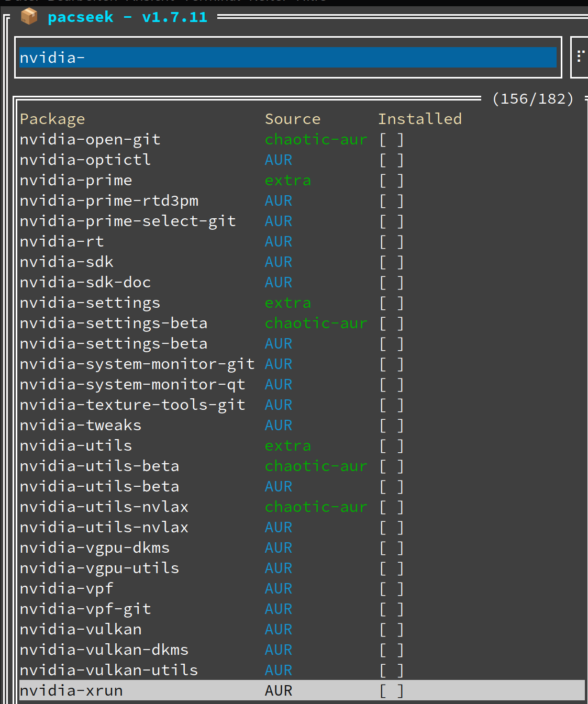The width and height of the screenshot is (588, 704).
Task: Select the nvidia-vulkan-utils package name
Action: [x=109, y=671]
